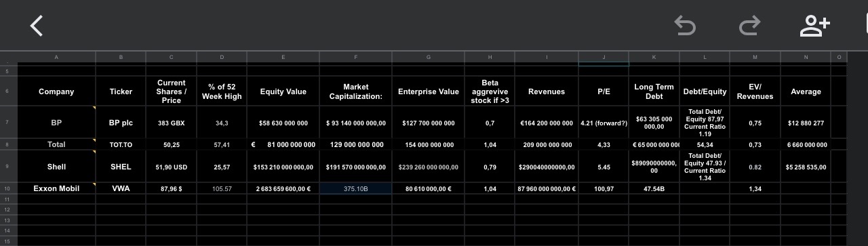Select the '383 GBX' price cell
This screenshot has height=246, width=868.
point(171,123)
